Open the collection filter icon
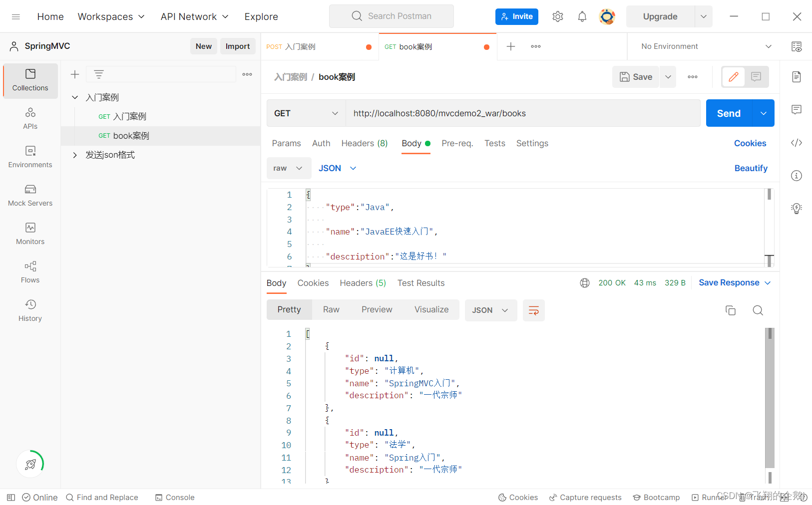Image resolution: width=812 pixels, height=505 pixels. [99, 74]
